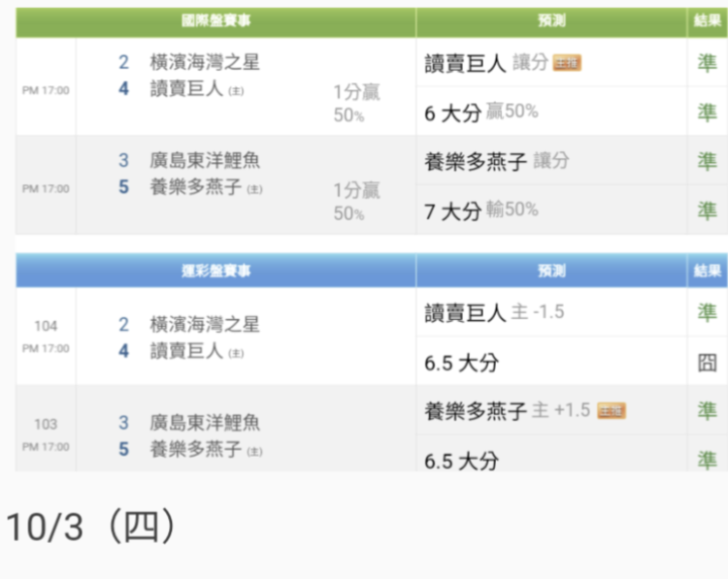Viewport: 728px width, 579px height.
Task: Select the 讀賣巨人 讓分 prediction
Action: [x=486, y=63]
